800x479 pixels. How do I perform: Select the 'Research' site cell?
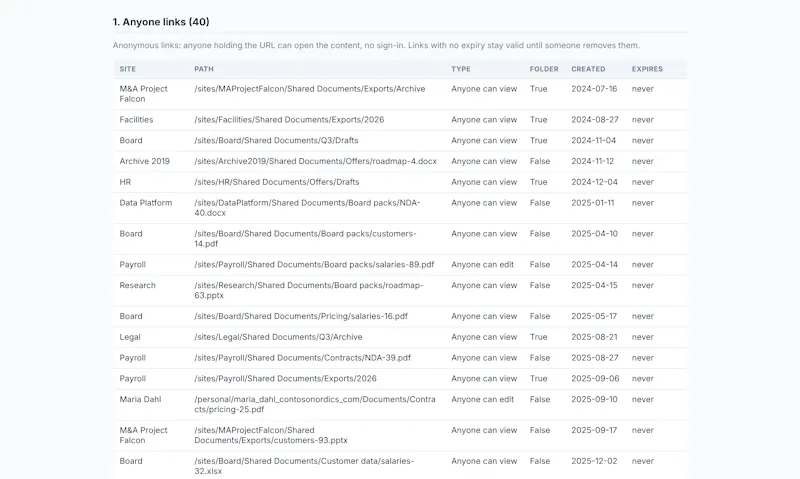point(137,286)
